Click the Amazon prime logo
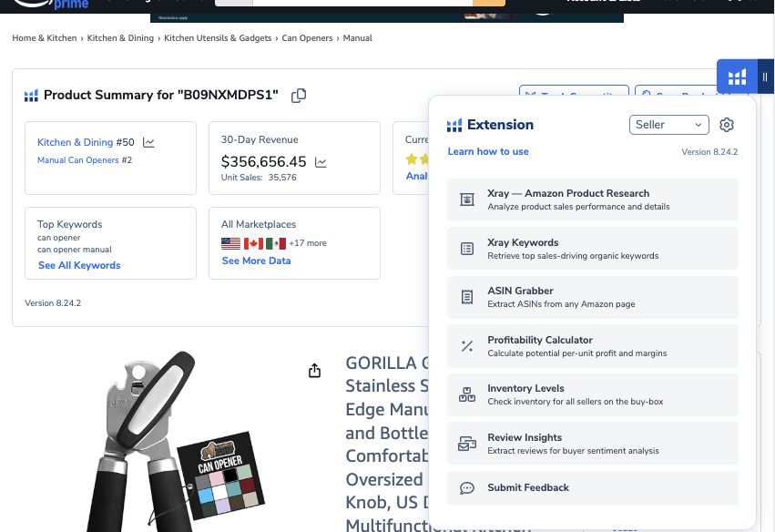 pyautogui.click(x=49, y=4)
